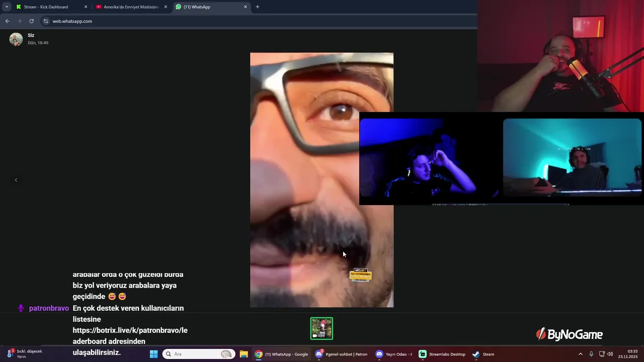Image resolution: width=644 pixels, height=362 pixels.
Task: Click the microphone icon beside patronbravo
Action: point(21,308)
